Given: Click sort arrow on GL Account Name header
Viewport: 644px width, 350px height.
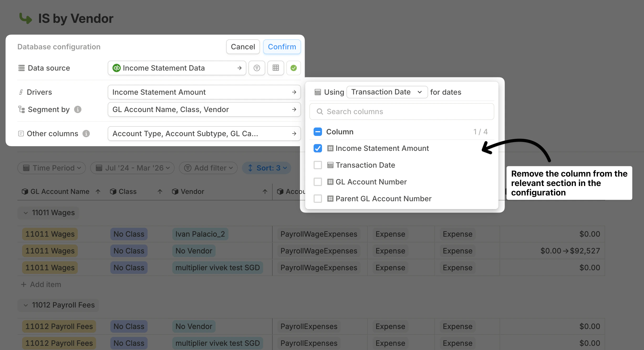Looking at the screenshot, I should tap(98, 192).
